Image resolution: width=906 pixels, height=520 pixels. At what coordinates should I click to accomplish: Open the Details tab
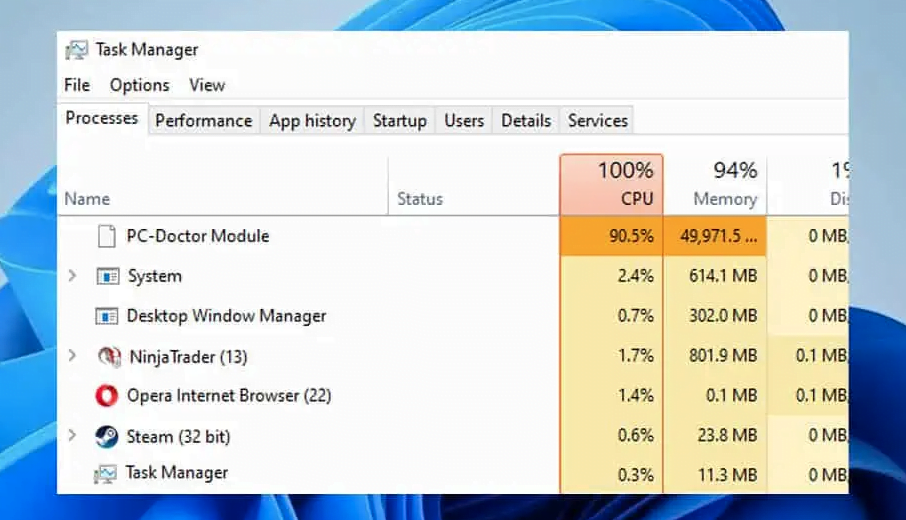526,121
